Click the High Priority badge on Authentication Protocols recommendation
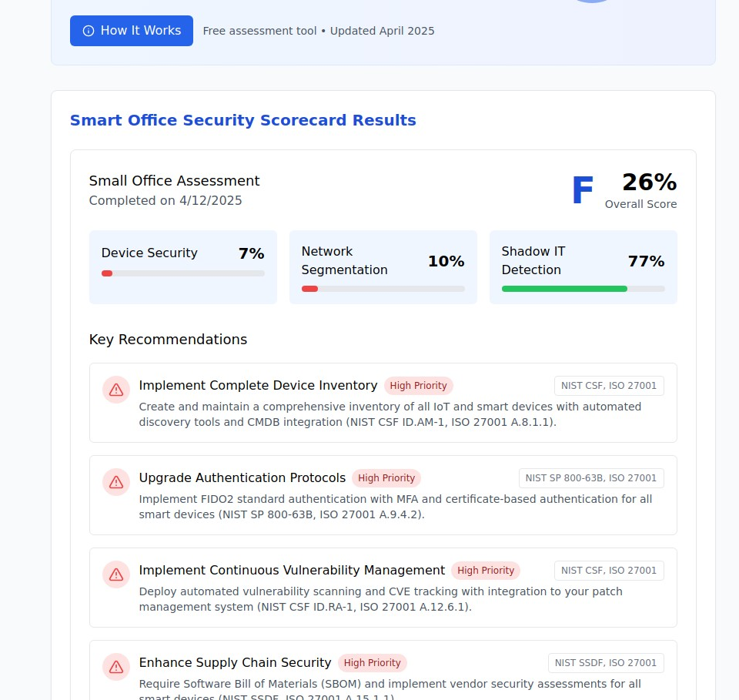739x700 pixels. tap(386, 478)
